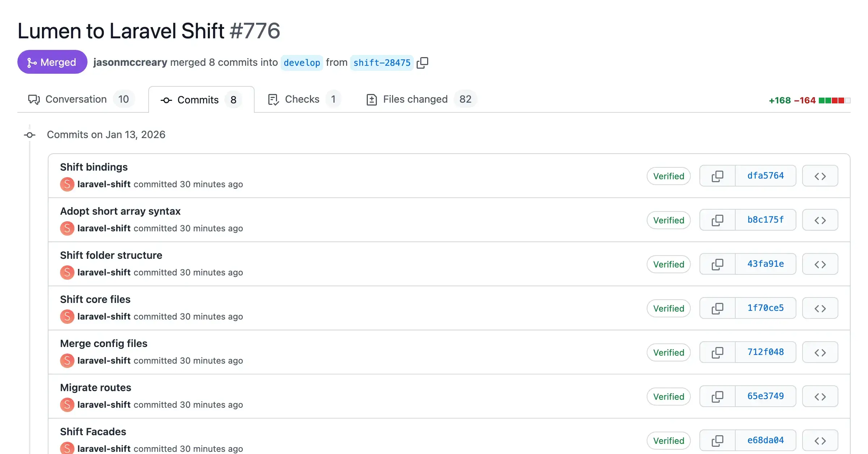Browse code at commit 1f70ce5
The height and width of the screenshot is (454, 868).
pos(820,308)
